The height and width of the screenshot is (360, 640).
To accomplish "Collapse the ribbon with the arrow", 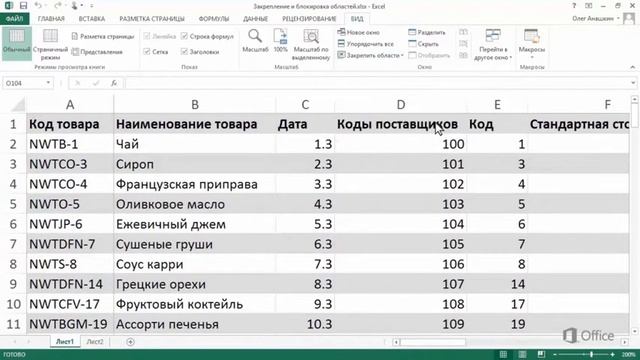I will [x=633, y=67].
